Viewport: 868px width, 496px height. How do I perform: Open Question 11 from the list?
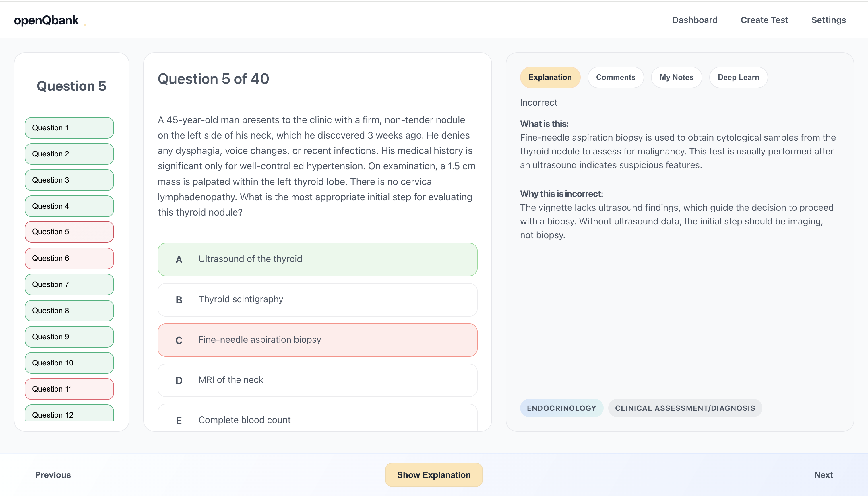(x=69, y=389)
